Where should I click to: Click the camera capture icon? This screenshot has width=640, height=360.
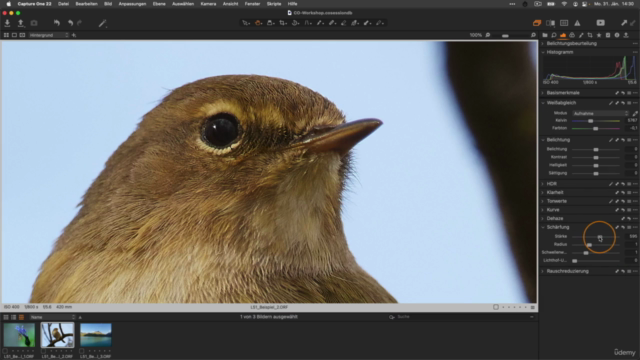[34, 23]
